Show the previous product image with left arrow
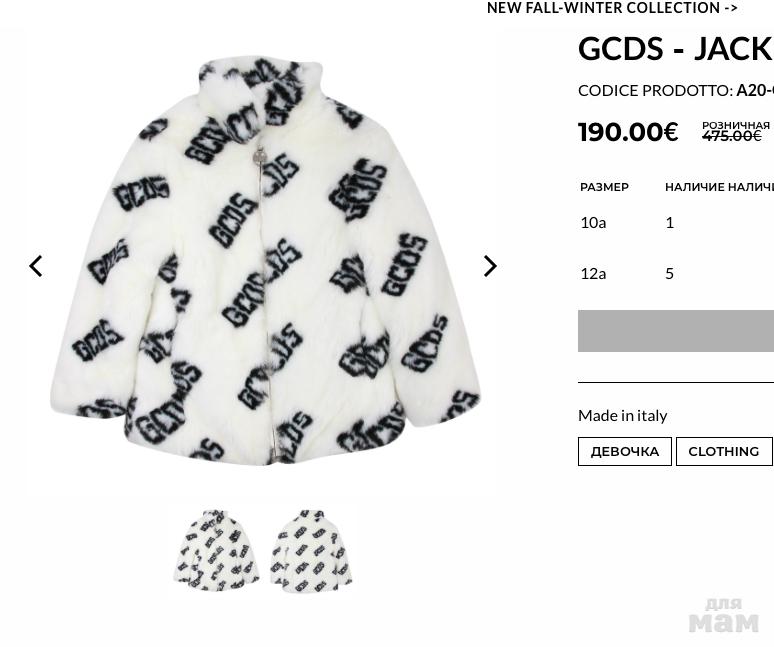 point(36,266)
